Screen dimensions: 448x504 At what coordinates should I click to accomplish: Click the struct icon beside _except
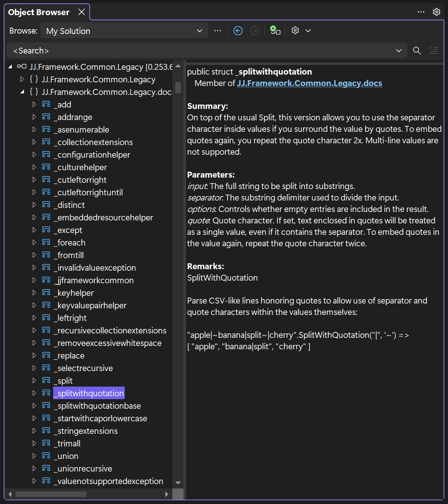pos(46,230)
